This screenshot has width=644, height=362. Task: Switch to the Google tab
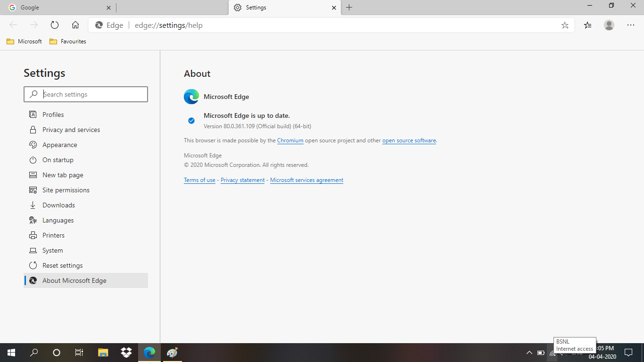click(58, 8)
